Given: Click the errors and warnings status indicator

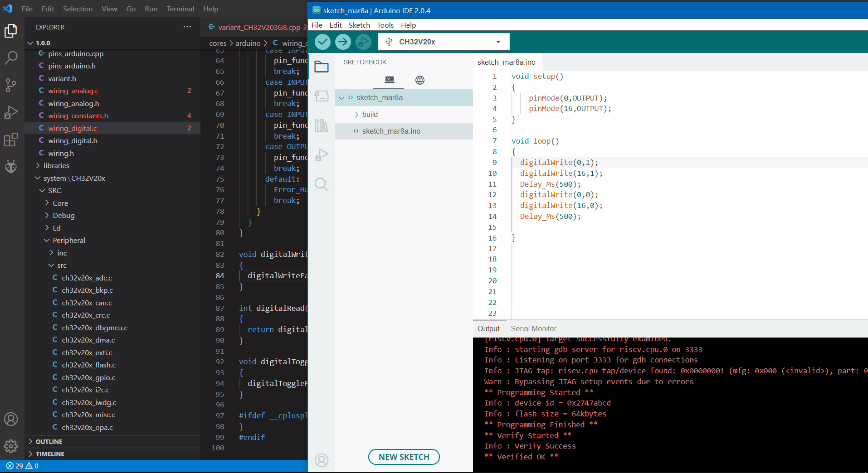Looking at the screenshot, I should coord(23,466).
